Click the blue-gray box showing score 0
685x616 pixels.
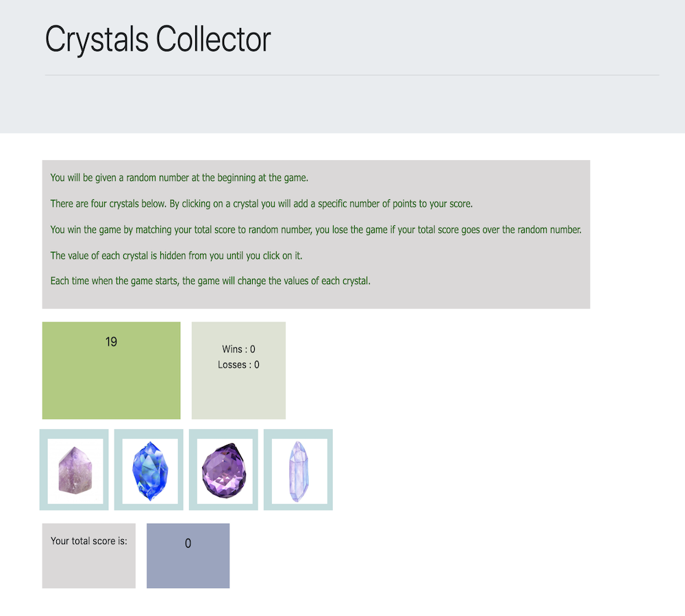point(188,555)
